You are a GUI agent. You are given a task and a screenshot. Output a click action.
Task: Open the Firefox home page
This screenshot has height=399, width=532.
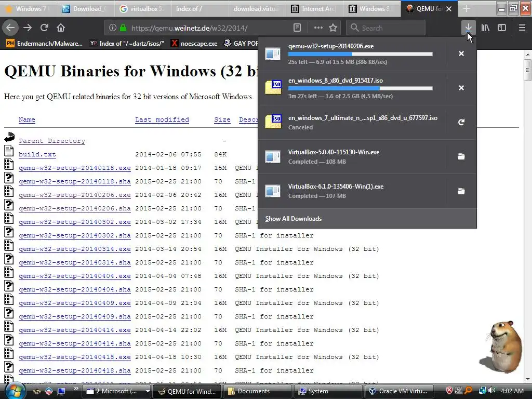coord(61,28)
